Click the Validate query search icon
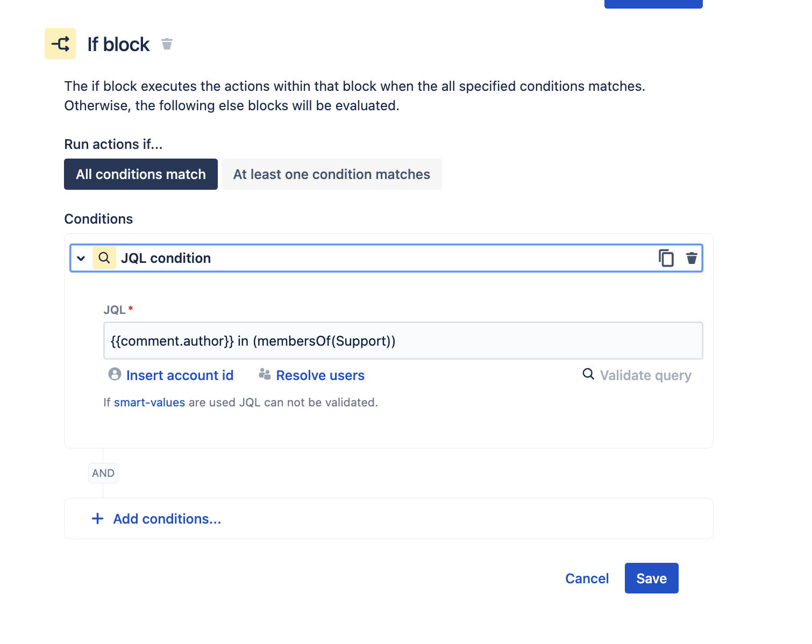 pyautogui.click(x=589, y=374)
